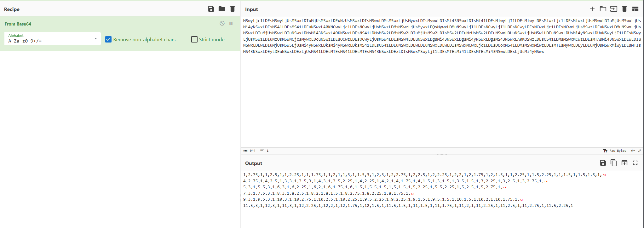Open a folder as input
The width and height of the screenshot is (644, 228).
(x=603, y=9)
